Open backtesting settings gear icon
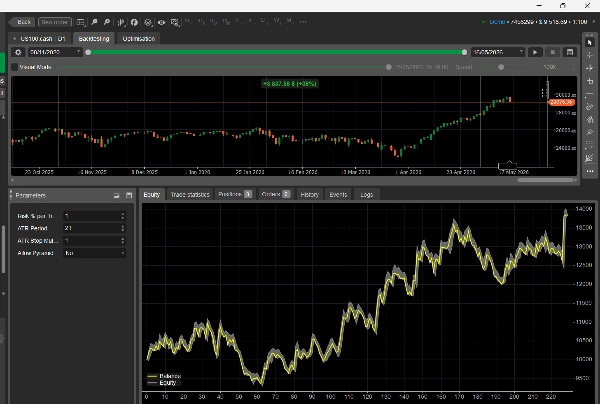Viewport: 600px width, 404px height. pos(18,52)
